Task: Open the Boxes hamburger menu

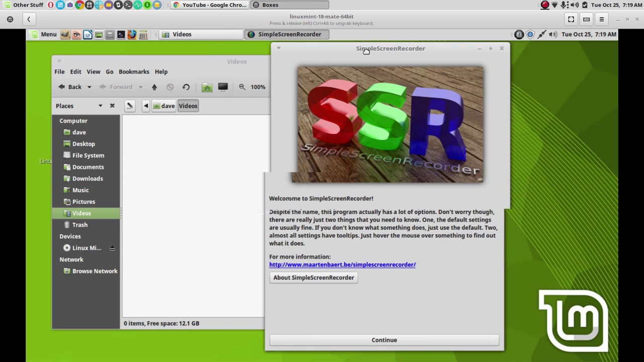Action: [601, 19]
